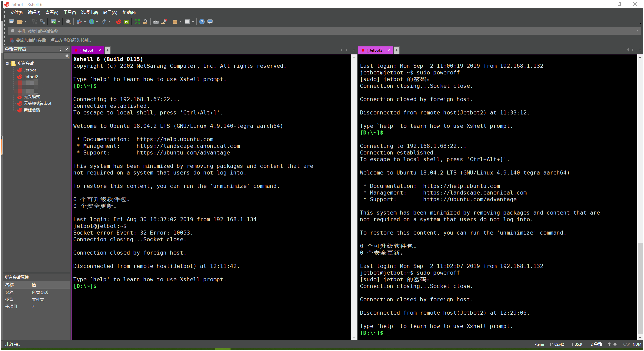Click the globe encoding icon
This screenshot has height=351, width=644.
[91, 22]
